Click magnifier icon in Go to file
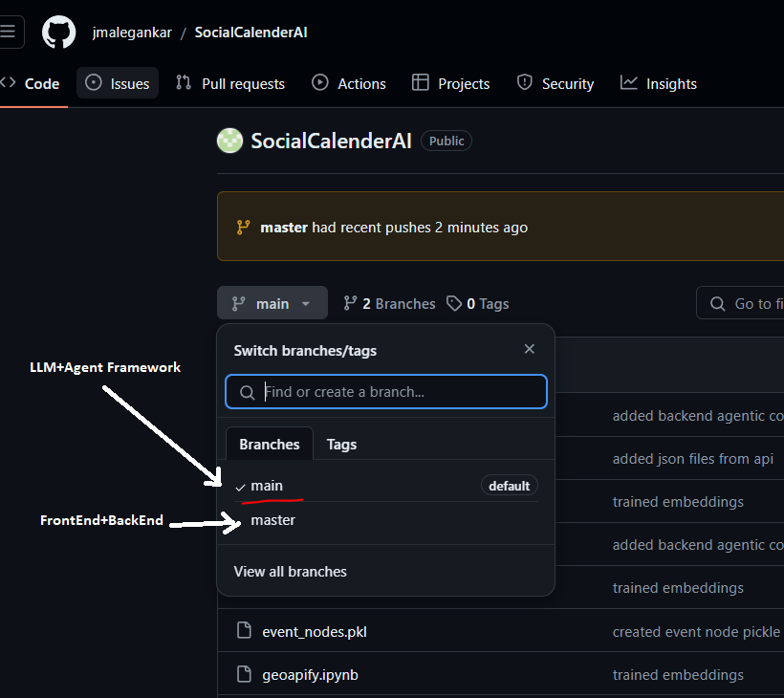 [x=717, y=303]
